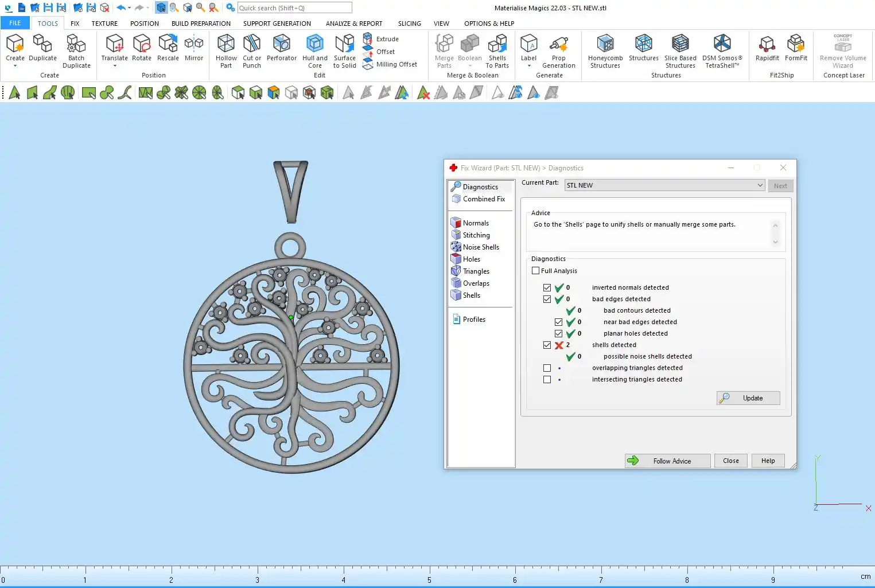Click the Update diagnostics button
This screenshot has width=875, height=588.
tap(748, 398)
